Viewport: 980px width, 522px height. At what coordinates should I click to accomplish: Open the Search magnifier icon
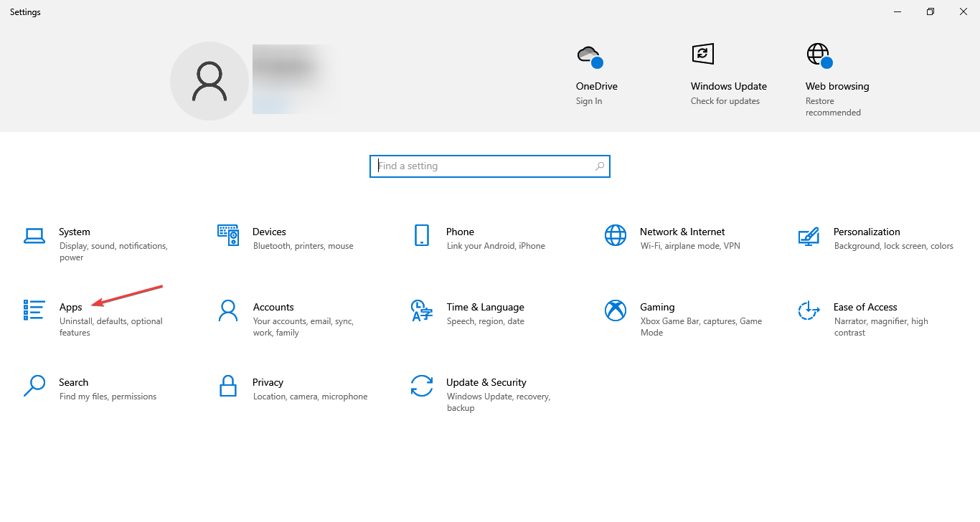tap(34, 386)
